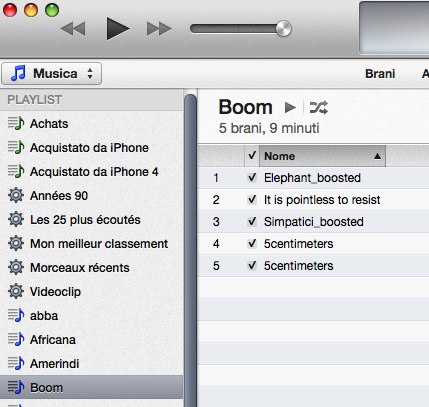The image size is (429, 407).
Task: Select the Acquistato da iPhone 4 playlist
Action: [94, 172]
